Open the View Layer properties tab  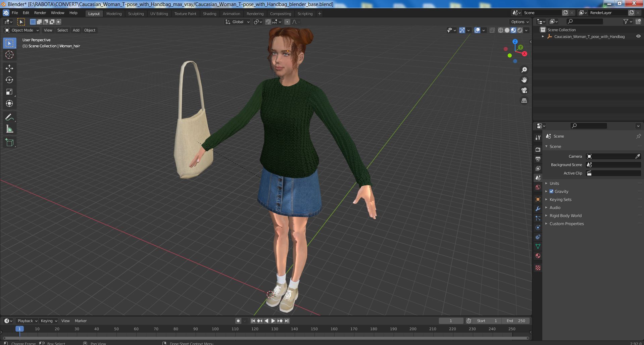coord(538,168)
